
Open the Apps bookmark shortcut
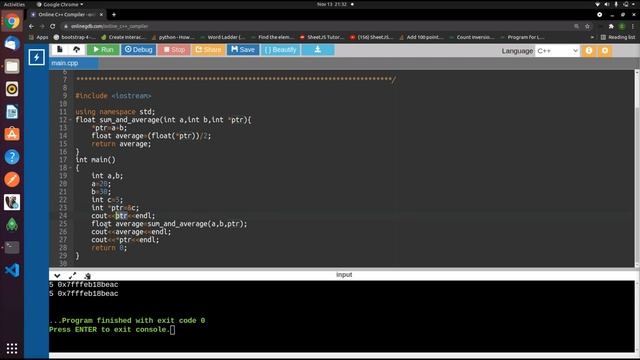39,37
